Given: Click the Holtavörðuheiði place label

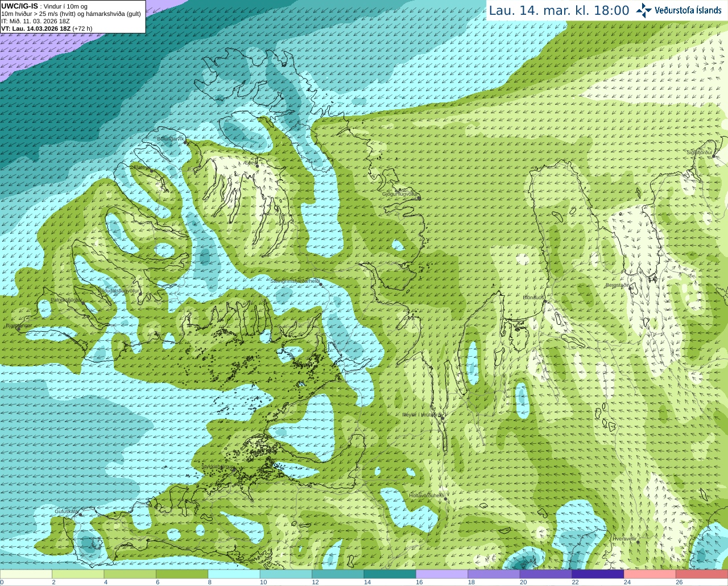Looking at the screenshot, I should pos(426,496).
